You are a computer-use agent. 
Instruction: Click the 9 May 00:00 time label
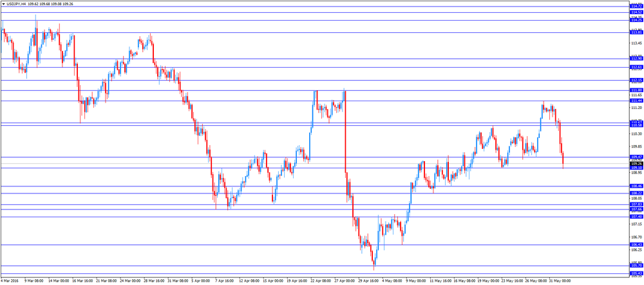point(415,281)
